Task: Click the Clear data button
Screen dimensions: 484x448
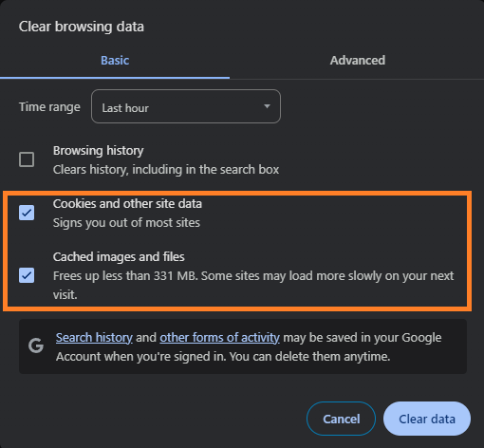Action: pyautogui.click(x=427, y=419)
